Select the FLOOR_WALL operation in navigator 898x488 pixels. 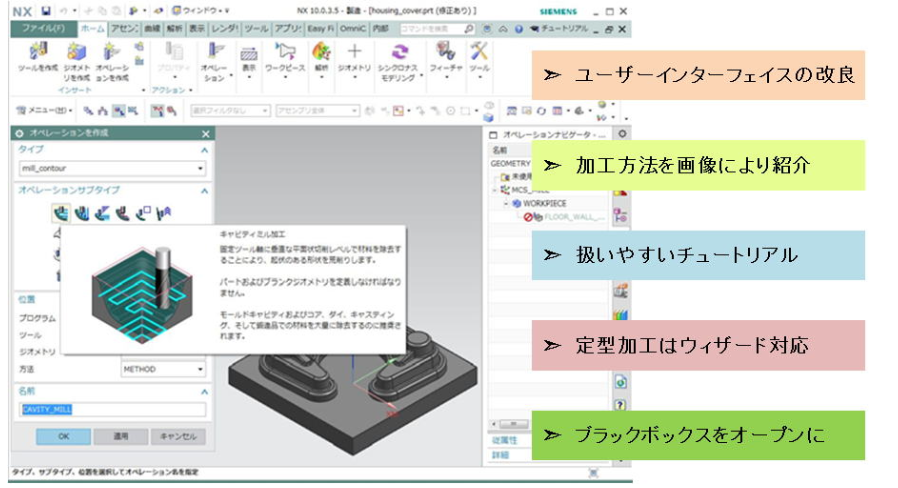click(x=567, y=217)
